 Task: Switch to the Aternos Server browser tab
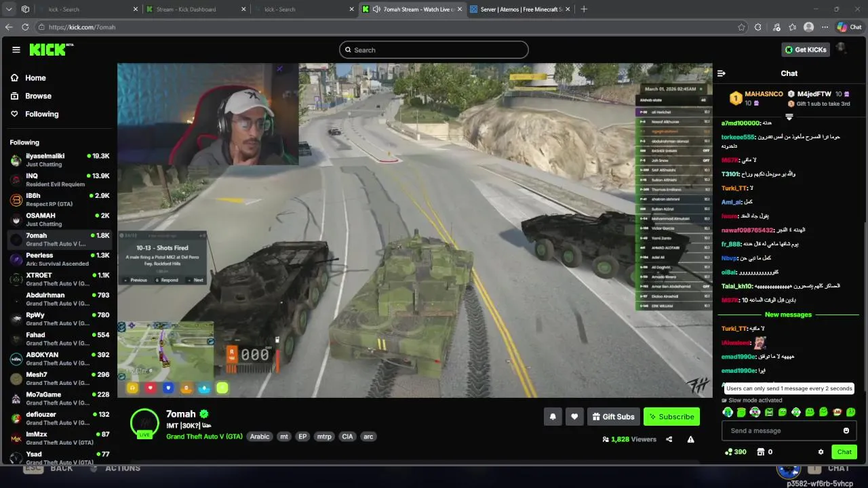pyautogui.click(x=522, y=9)
